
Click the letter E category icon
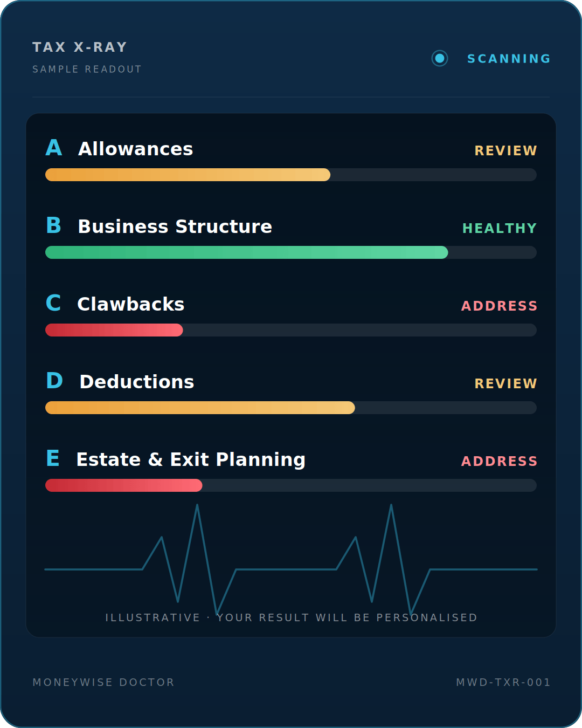(x=53, y=458)
